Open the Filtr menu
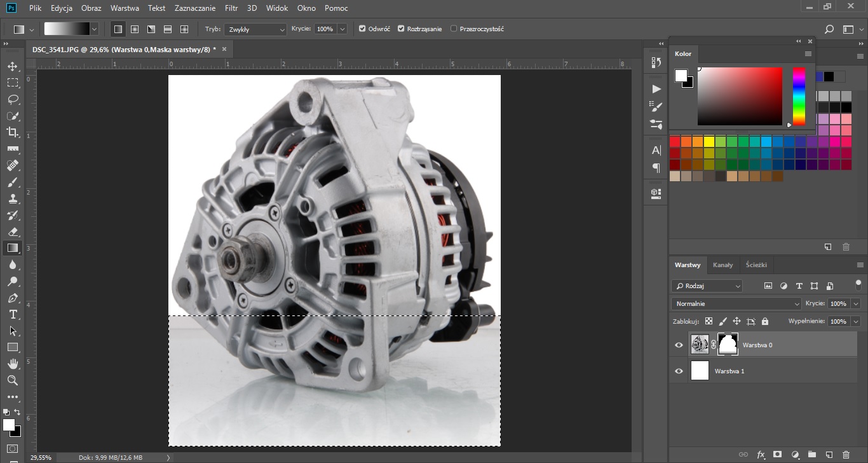The width and height of the screenshot is (868, 463). point(231,8)
